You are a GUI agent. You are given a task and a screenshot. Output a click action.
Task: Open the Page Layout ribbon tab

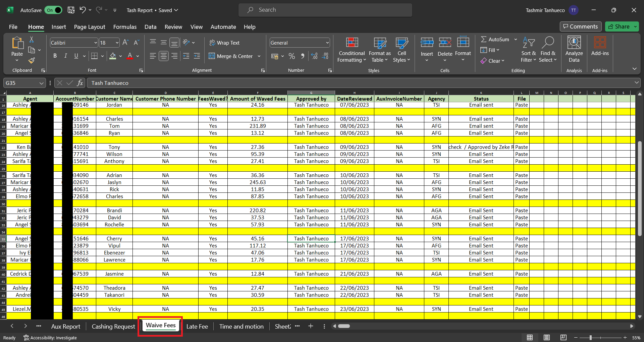tap(90, 27)
